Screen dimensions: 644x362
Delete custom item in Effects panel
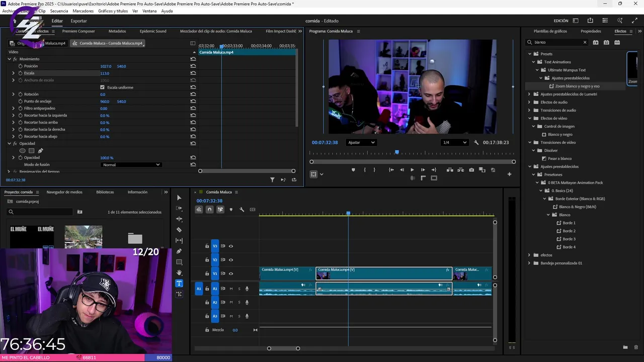[x=636, y=347]
